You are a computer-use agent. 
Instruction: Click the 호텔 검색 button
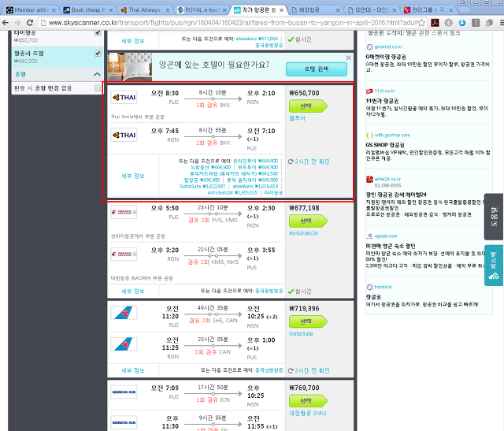pos(317,69)
